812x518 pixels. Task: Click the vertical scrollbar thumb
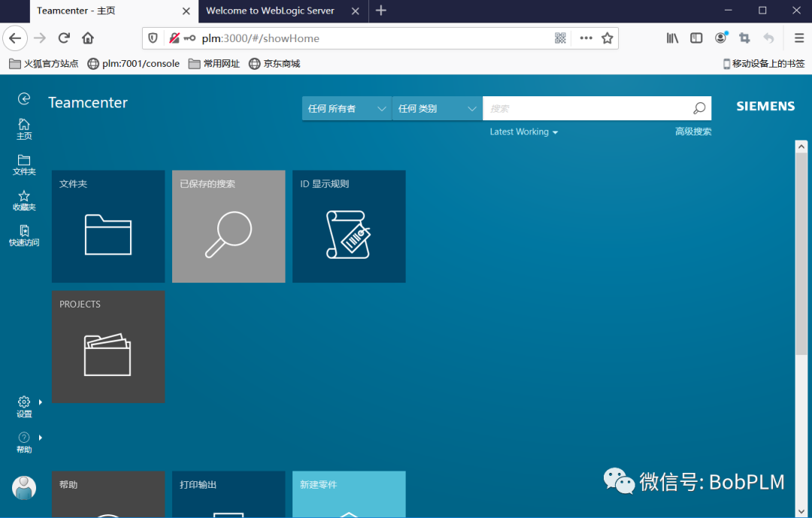pos(801,254)
